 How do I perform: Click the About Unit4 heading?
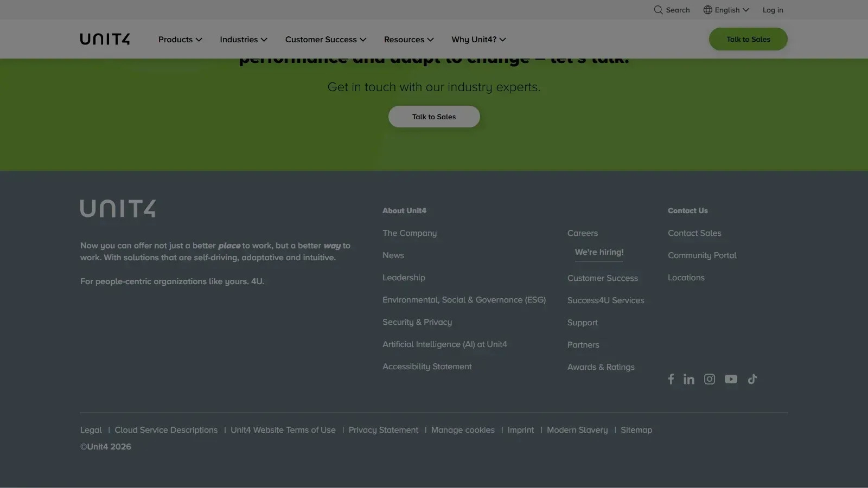(404, 210)
